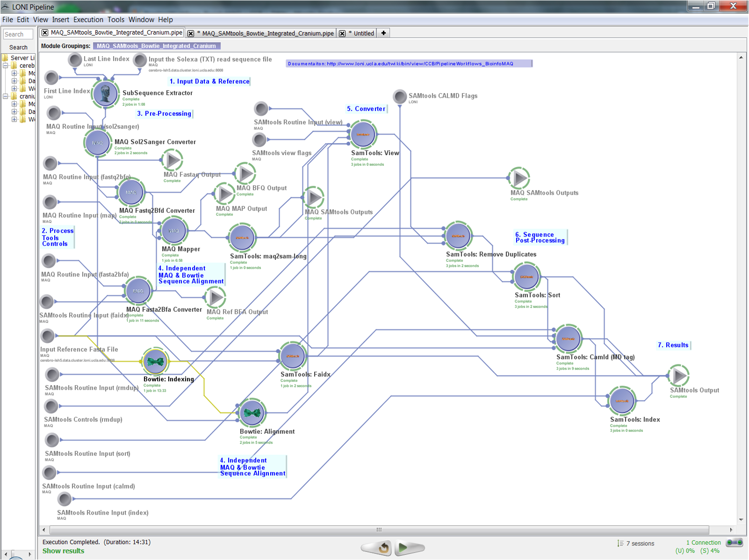Select the Bowtie: Indexing module node

tap(155, 361)
